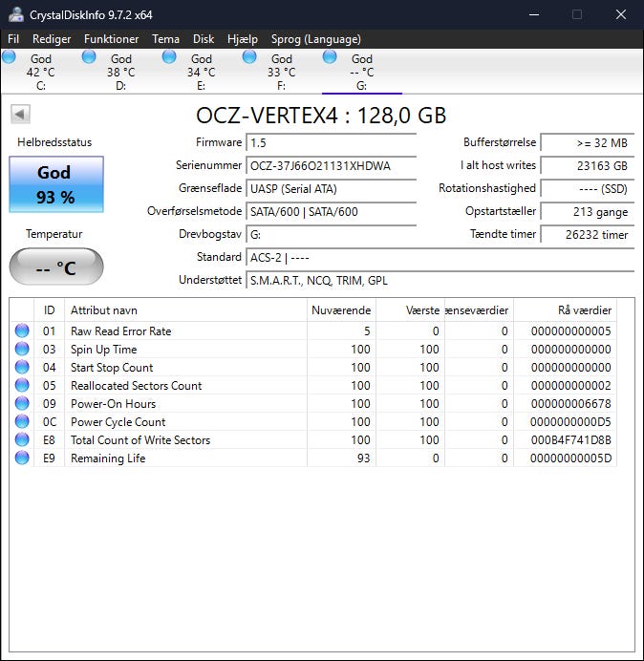Click the God 93 % health status button
This screenshot has width=644, height=661.
pyautogui.click(x=56, y=184)
